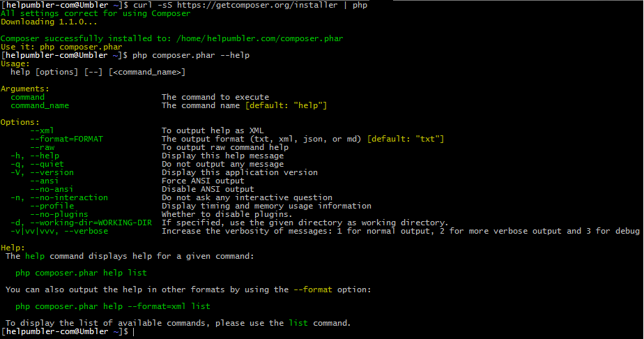Click the "Options:" section heading
This screenshot has width=644, height=339.
[x=20, y=122]
